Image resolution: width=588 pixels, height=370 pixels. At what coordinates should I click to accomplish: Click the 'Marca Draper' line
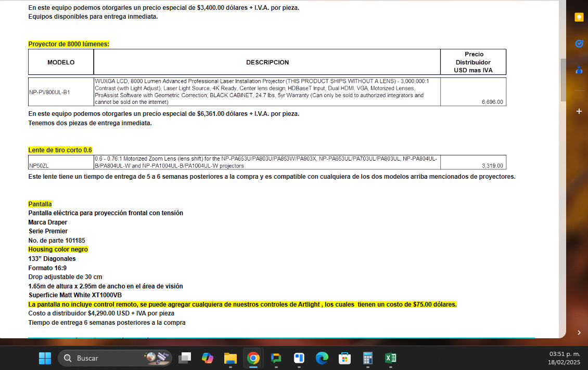tap(48, 222)
